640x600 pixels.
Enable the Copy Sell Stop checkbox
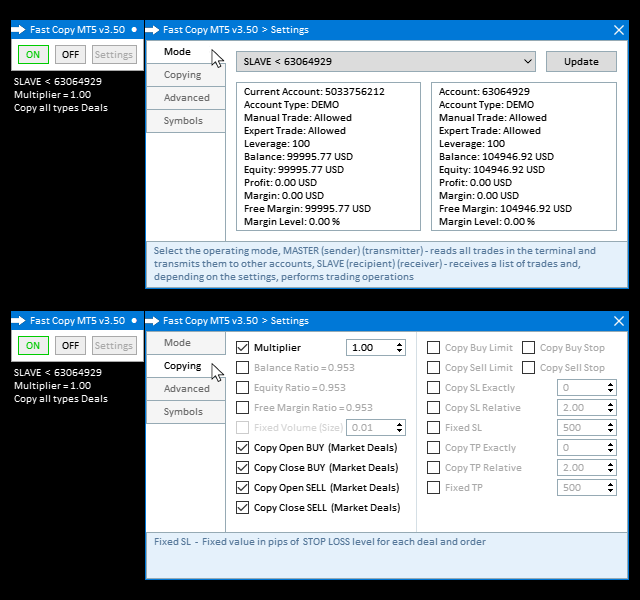pos(529,368)
